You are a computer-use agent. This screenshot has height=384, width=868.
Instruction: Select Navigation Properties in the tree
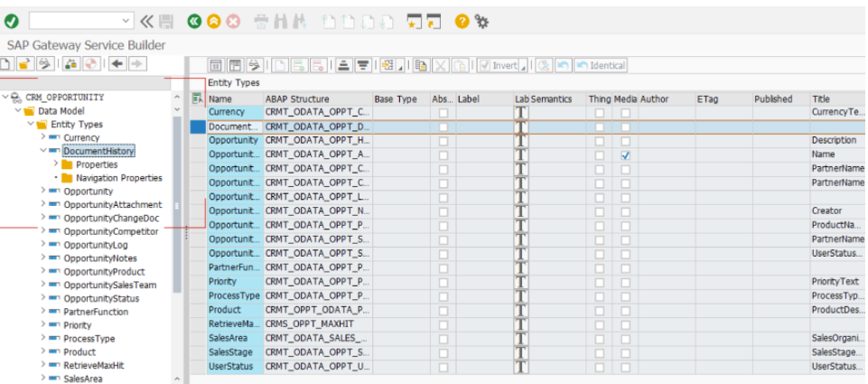tap(119, 178)
